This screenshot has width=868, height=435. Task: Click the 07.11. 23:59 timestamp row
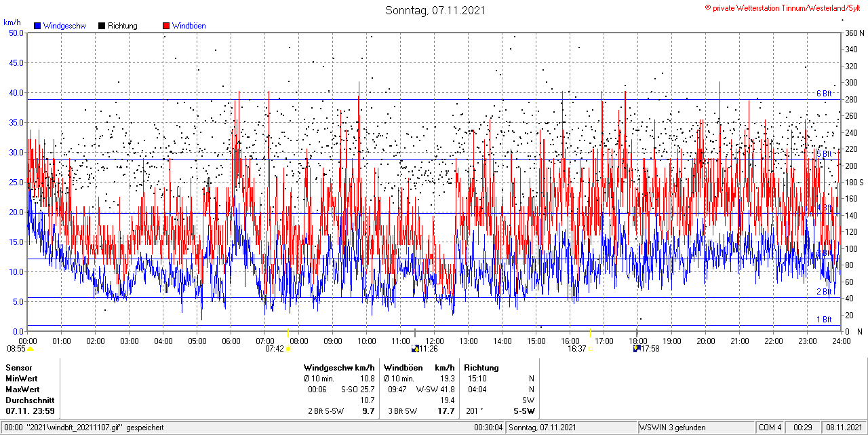coord(30,411)
